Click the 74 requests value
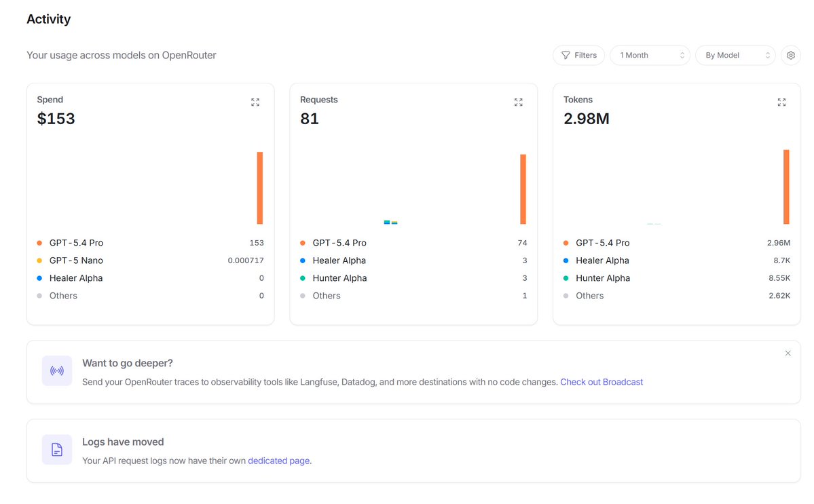Image resolution: width=814 pixels, height=504 pixels. pos(522,243)
